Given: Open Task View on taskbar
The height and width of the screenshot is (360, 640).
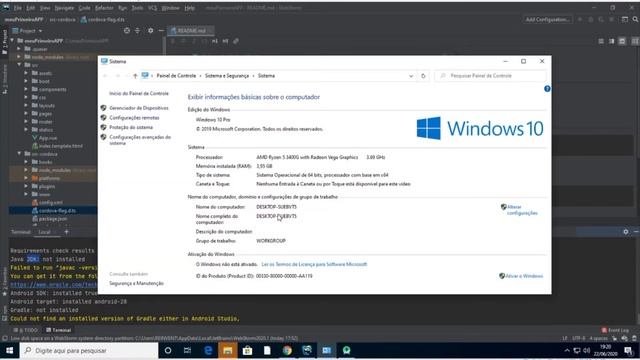Looking at the screenshot, I should (x=187, y=351).
